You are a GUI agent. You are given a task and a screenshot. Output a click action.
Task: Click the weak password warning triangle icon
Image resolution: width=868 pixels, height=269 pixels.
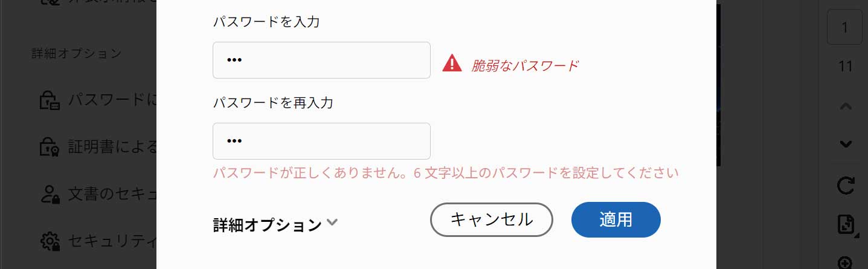coord(452,63)
